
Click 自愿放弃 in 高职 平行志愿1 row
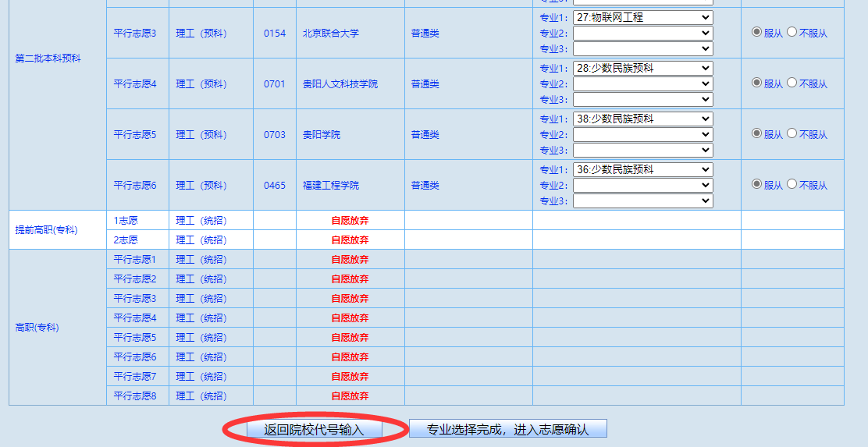pos(350,260)
